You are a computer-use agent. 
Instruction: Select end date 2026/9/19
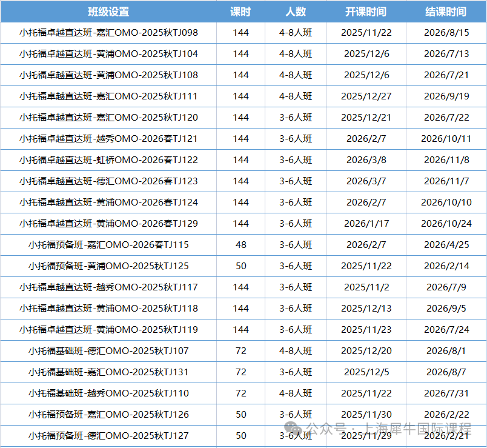coord(446,96)
